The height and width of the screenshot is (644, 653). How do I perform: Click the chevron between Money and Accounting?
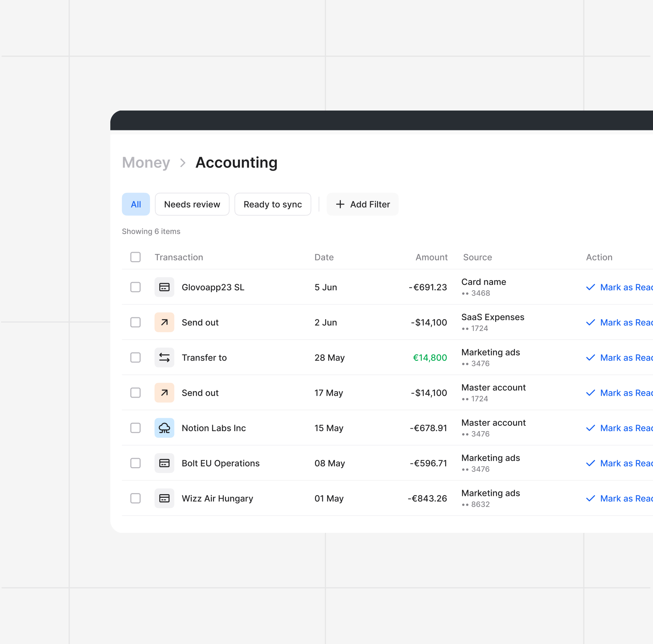183,163
